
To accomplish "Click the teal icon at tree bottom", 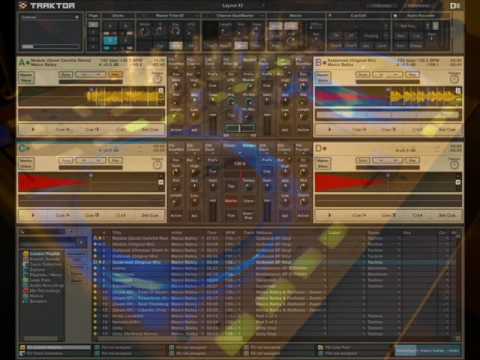I will coord(26,301).
